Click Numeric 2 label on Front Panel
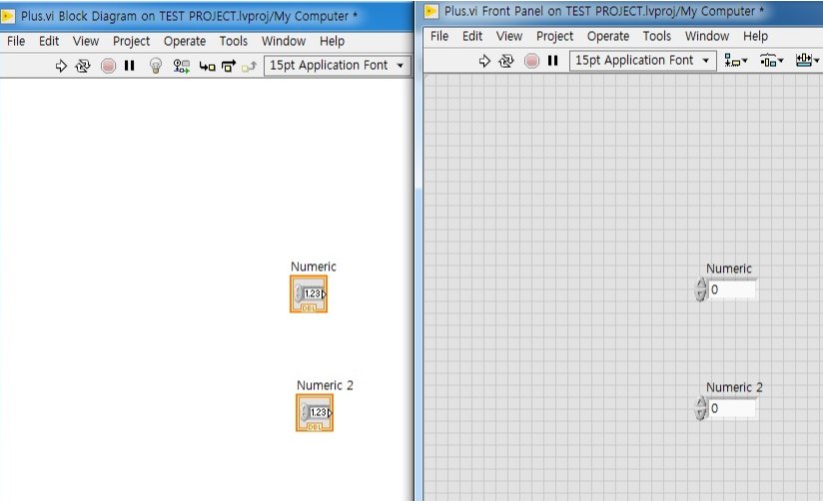 734,387
